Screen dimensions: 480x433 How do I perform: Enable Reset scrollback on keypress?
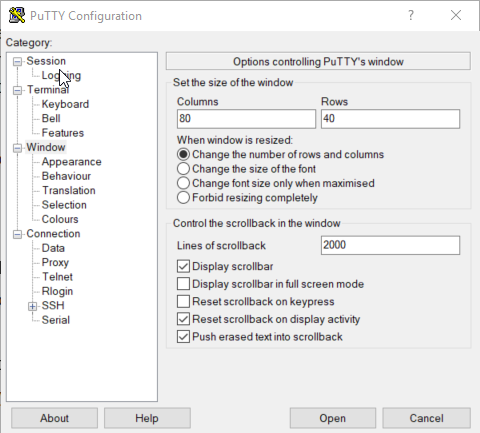tap(256, 302)
